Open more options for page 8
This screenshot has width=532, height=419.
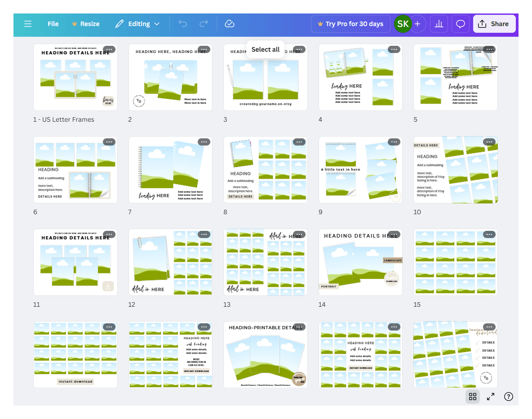click(299, 142)
